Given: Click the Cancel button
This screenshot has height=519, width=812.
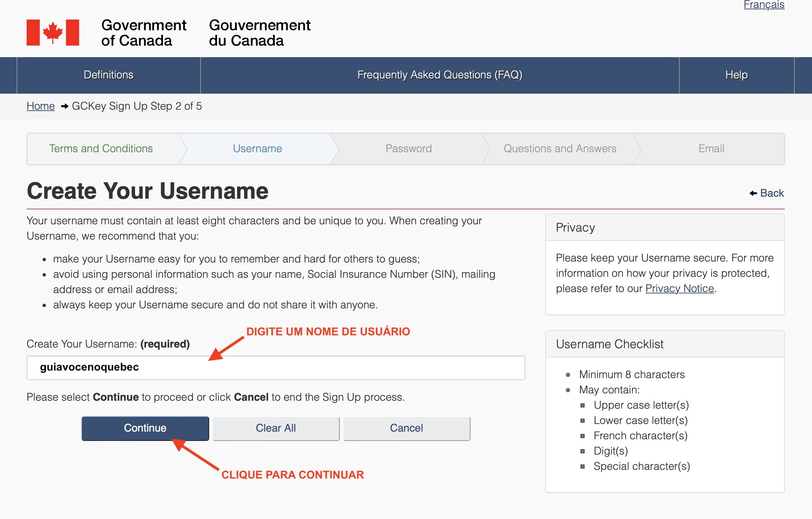Looking at the screenshot, I should tap(406, 428).
